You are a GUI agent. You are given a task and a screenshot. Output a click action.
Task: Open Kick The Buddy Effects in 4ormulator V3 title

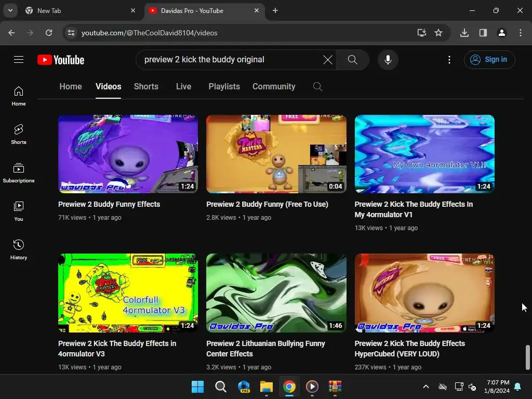117,349
